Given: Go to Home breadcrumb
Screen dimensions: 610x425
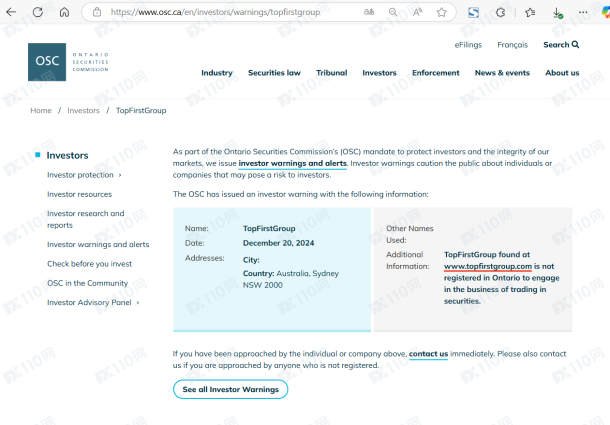Looking at the screenshot, I should pos(41,111).
